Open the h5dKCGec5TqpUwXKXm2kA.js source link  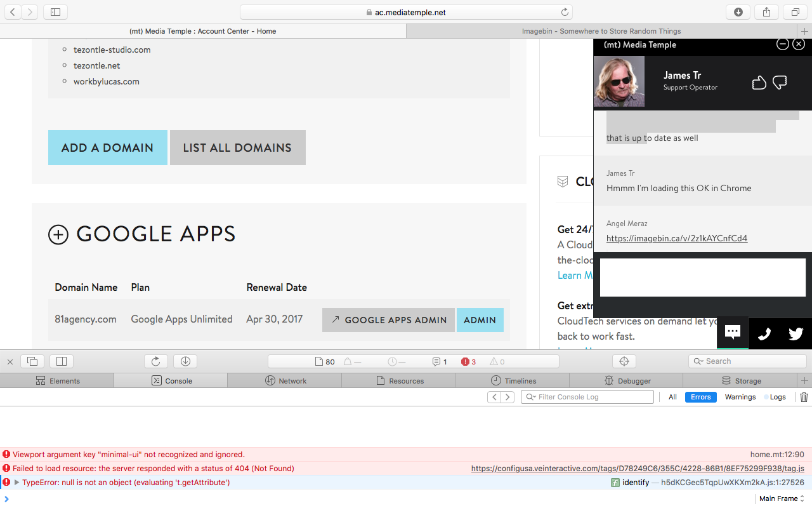coord(733,483)
